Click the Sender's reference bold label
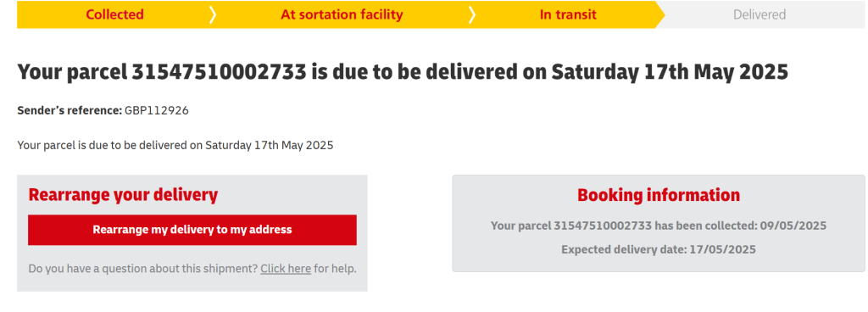The width and height of the screenshot is (868, 312). pyautogui.click(x=70, y=110)
